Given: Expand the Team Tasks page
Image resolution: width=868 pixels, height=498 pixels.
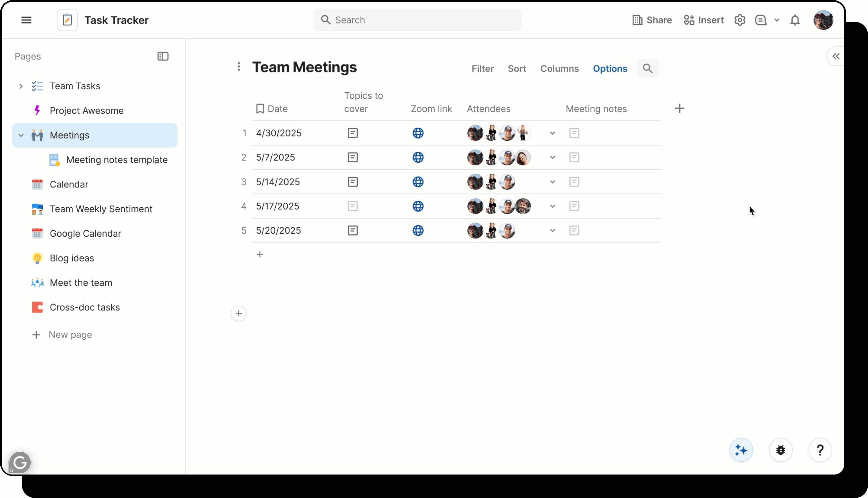Looking at the screenshot, I should click(x=21, y=86).
